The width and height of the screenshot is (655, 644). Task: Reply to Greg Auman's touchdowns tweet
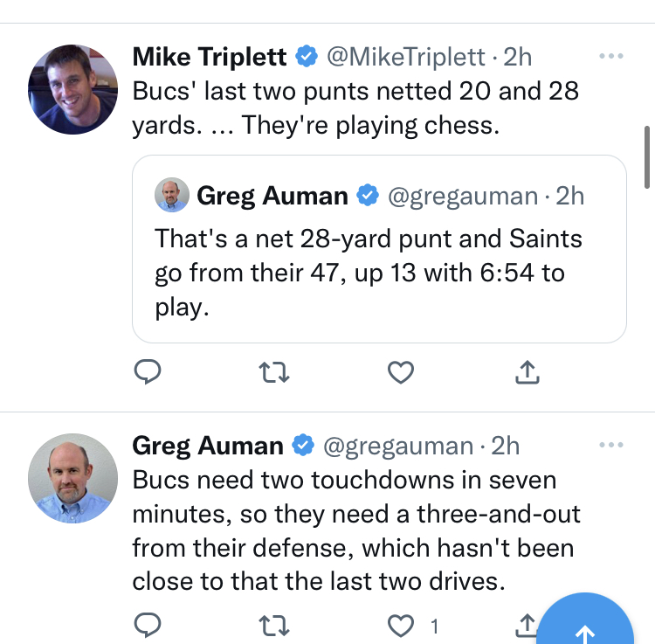(x=148, y=625)
